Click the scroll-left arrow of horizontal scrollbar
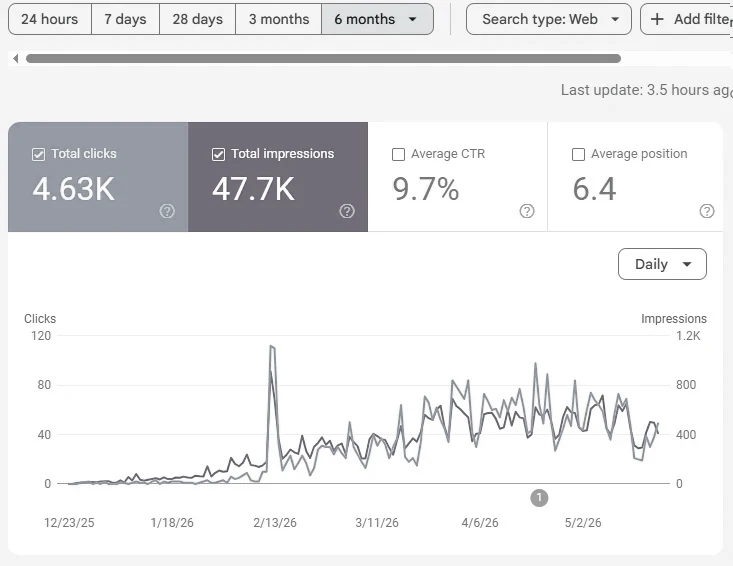The height and width of the screenshot is (566, 733). (15, 58)
